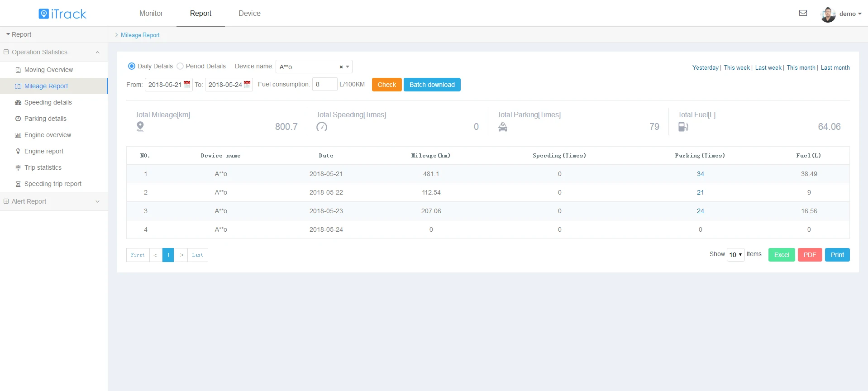Filter by This week
The height and width of the screenshot is (391, 868).
[x=737, y=67]
